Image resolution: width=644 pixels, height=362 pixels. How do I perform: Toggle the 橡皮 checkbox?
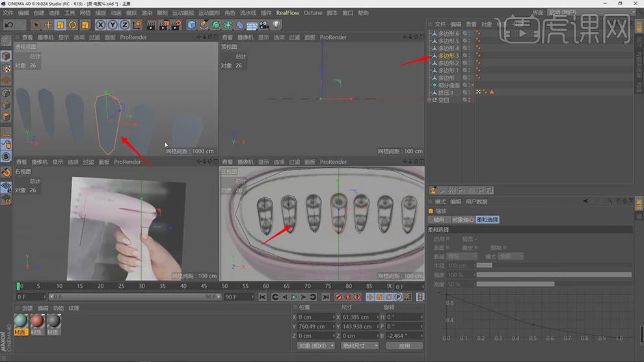coord(476,248)
